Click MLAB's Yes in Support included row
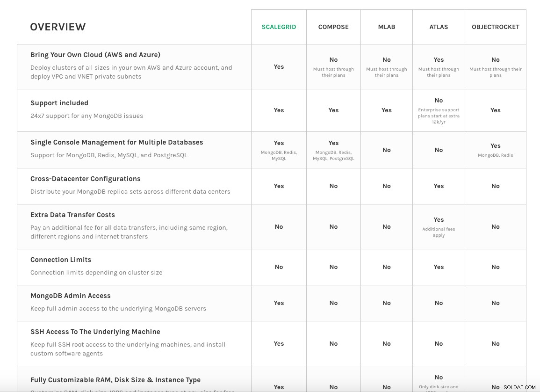Image resolution: width=540 pixels, height=392 pixels. coord(387,110)
